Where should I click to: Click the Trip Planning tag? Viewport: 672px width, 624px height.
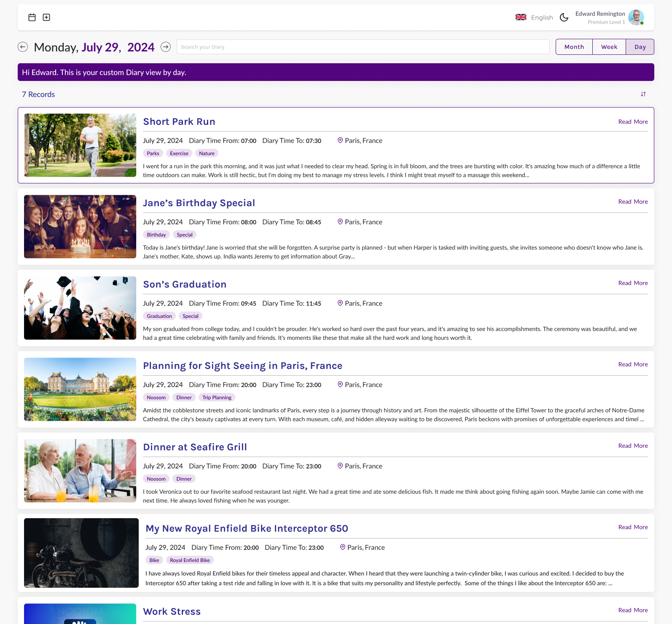point(217,397)
